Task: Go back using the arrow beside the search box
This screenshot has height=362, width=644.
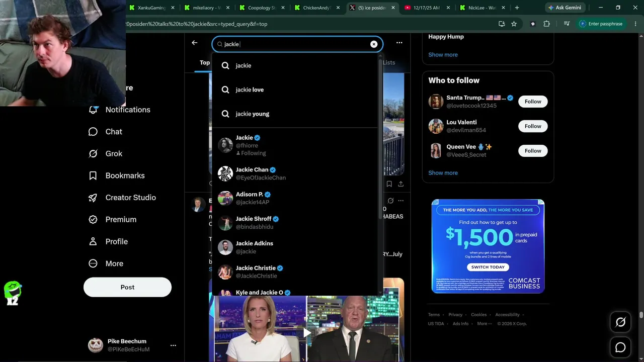Action: point(195,43)
